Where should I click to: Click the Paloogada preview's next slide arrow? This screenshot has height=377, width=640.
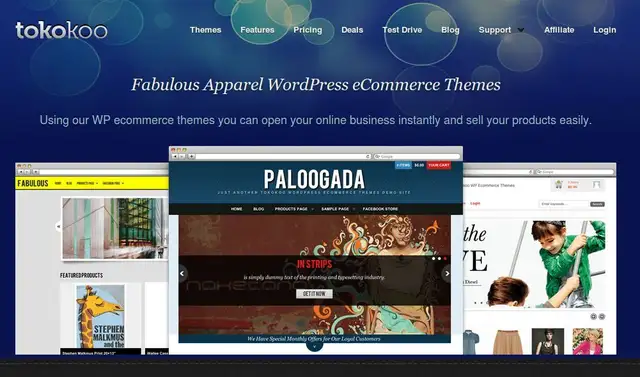pyautogui.click(x=447, y=273)
